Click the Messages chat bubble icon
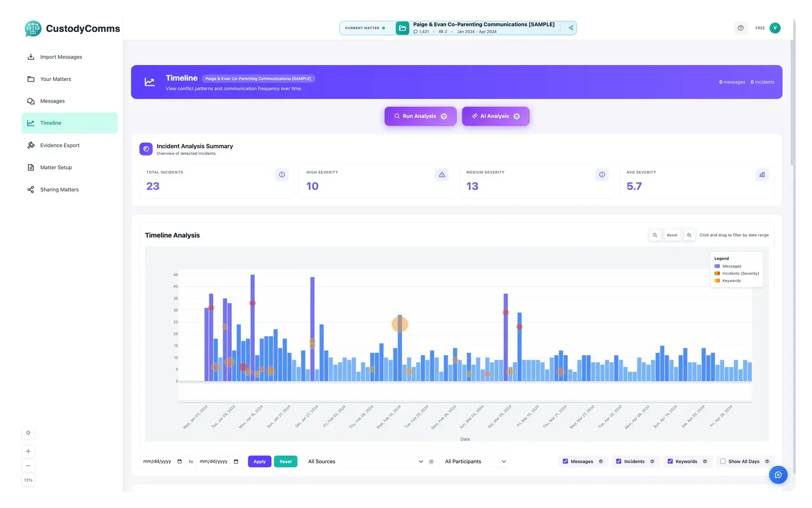 coord(30,101)
